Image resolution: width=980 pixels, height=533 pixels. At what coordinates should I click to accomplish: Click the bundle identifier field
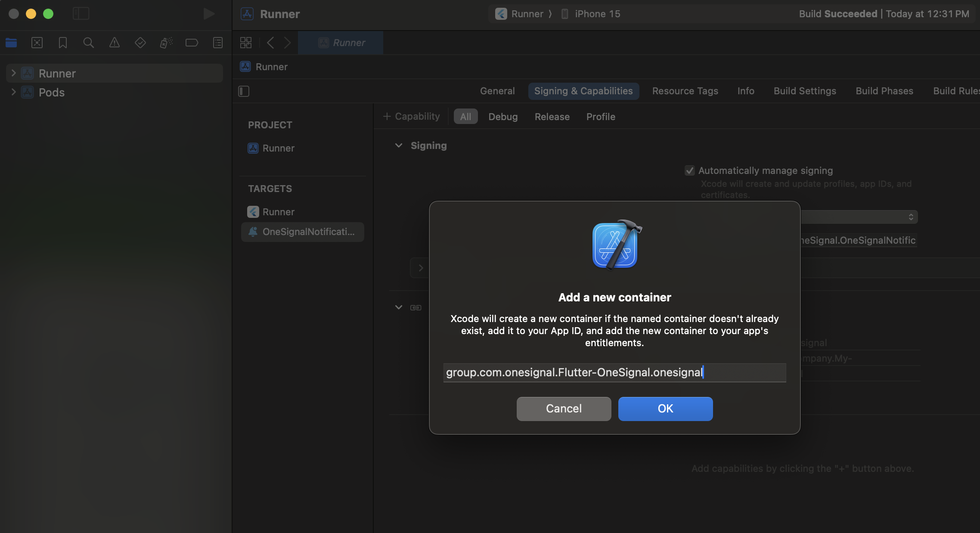859,240
